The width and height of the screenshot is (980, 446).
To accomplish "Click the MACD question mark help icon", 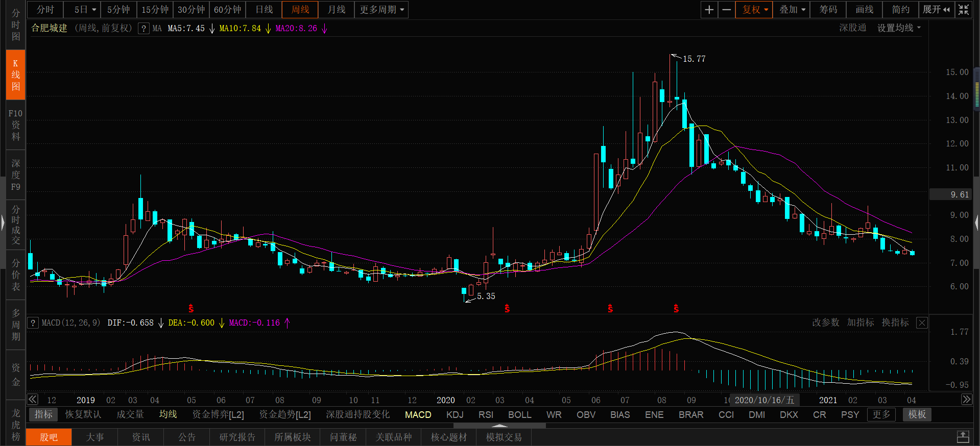I will point(33,323).
